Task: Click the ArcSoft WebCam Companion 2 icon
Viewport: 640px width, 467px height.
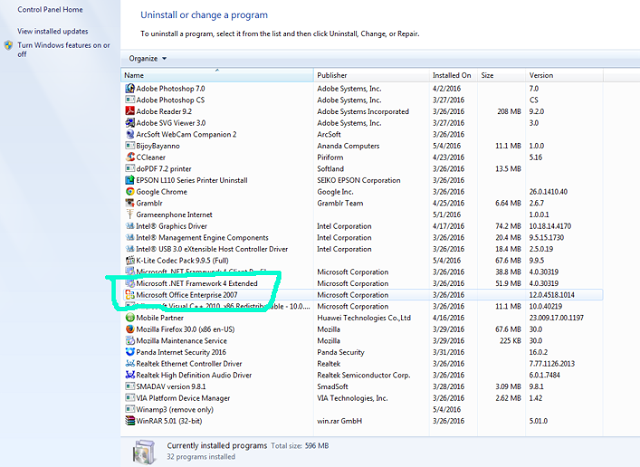Action: click(130, 134)
